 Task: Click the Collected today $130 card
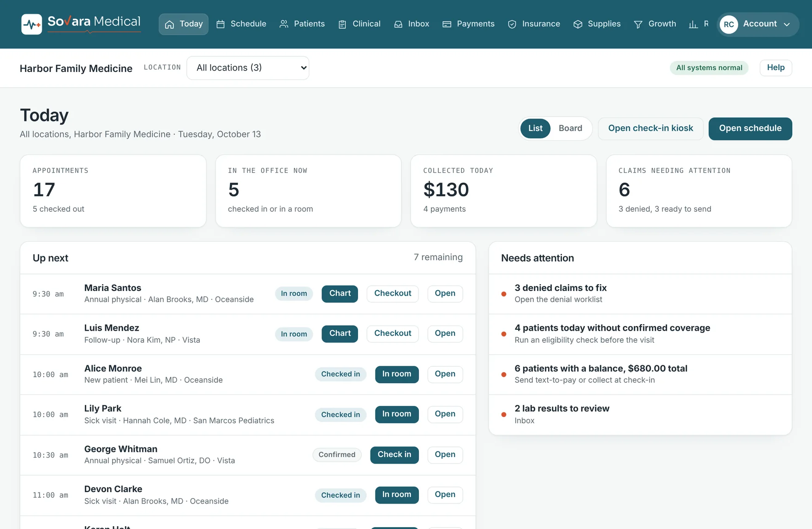point(503,191)
